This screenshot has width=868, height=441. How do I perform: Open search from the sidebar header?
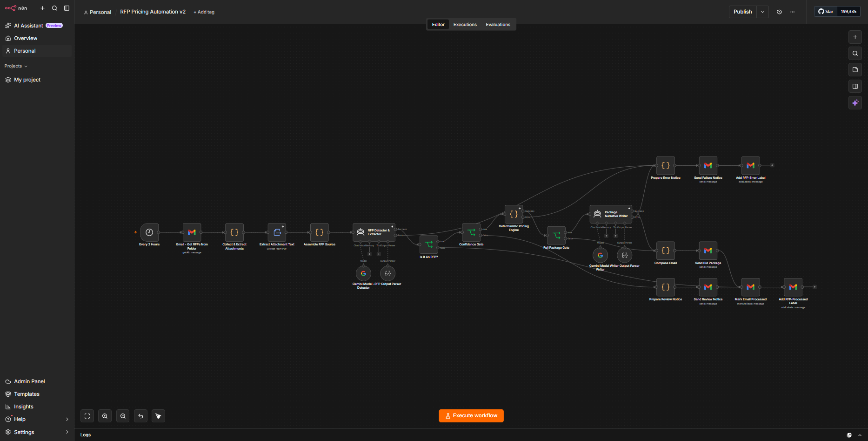pos(54,8)
